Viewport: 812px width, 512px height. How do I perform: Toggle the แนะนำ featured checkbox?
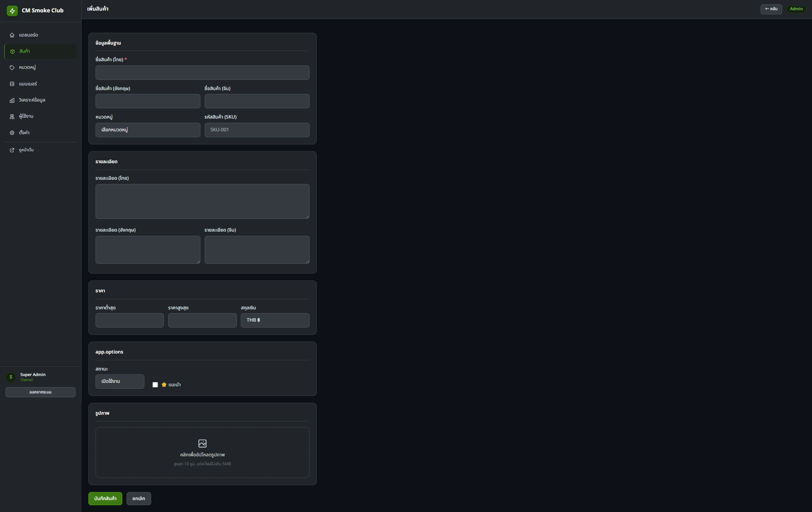click(155, 385)
